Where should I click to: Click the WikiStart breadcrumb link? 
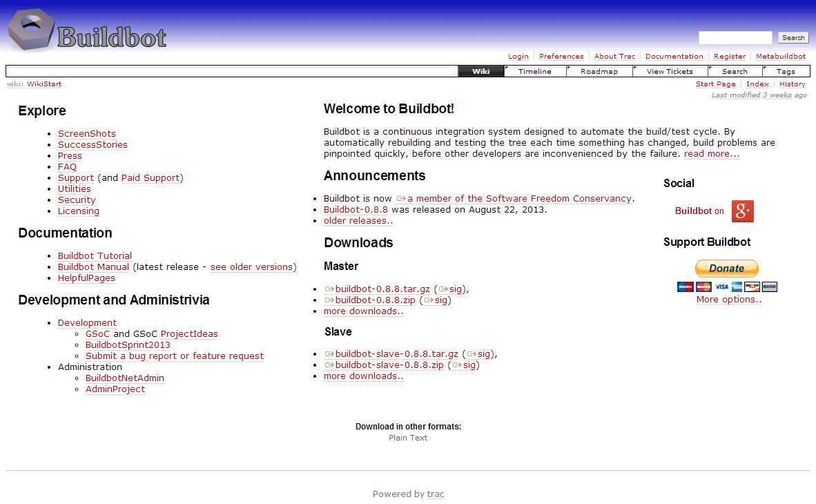click(44, 84)
